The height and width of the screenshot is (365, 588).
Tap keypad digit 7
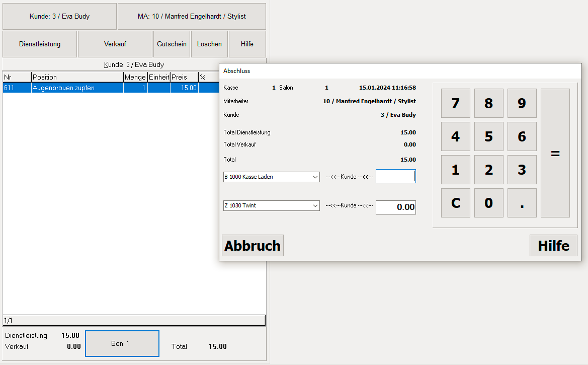(456, 103)
